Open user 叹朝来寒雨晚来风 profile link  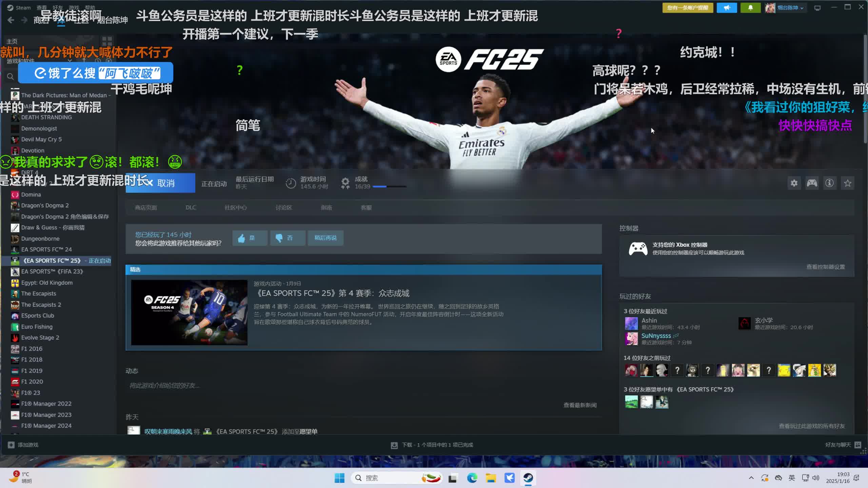[168, 431]
